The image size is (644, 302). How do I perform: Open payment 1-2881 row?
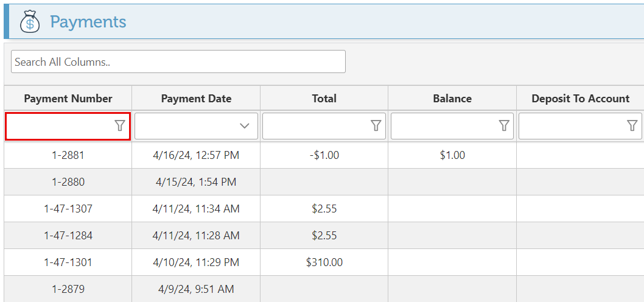(x=68, y=155)
